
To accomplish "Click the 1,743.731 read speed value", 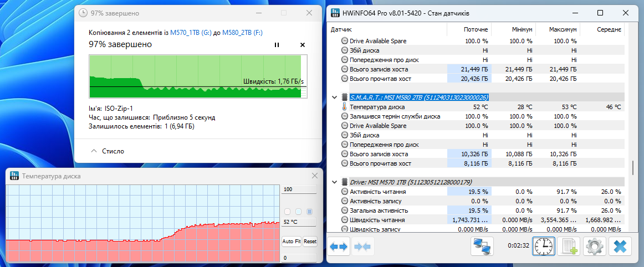I will 471,220.
